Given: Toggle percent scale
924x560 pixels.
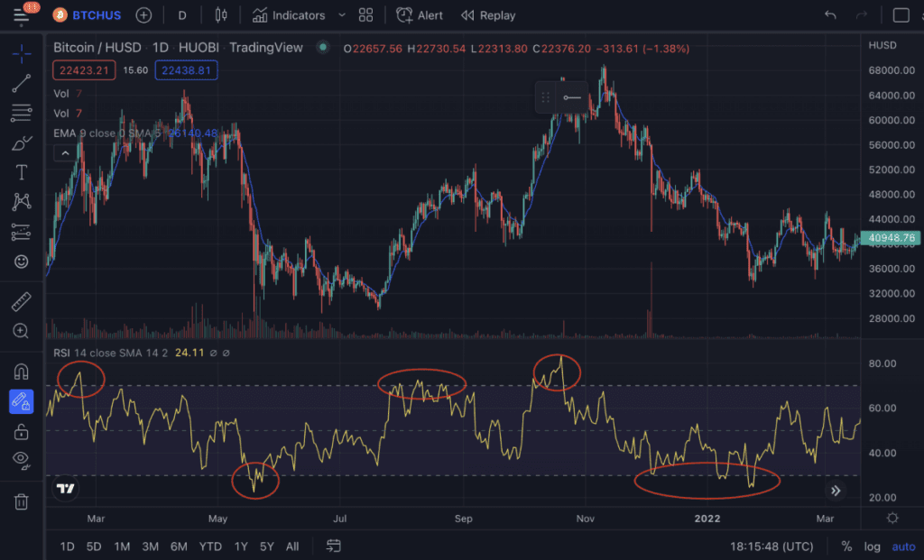Looking at the screenshot, I should (846, 546).
